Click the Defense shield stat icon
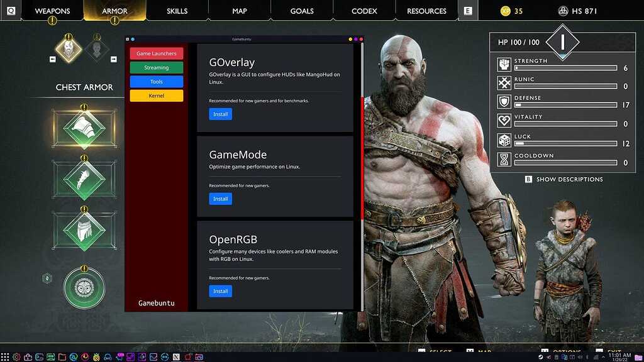Viewport: 644px width, 362px height. tap(504, 102)
